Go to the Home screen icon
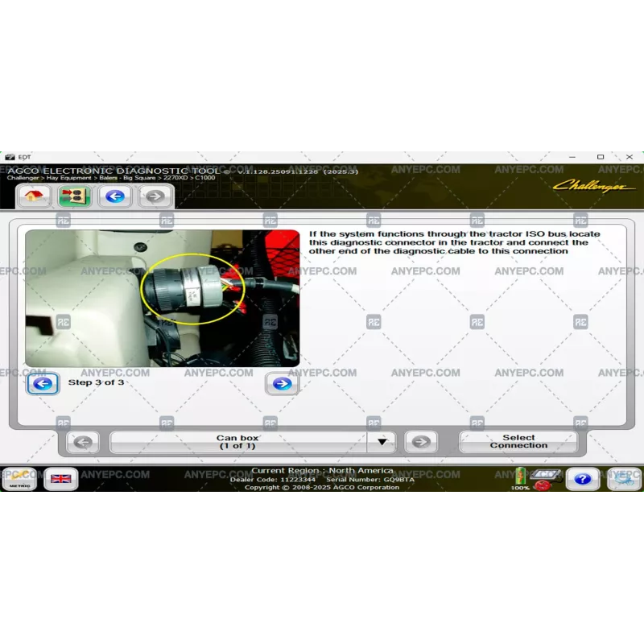Image resolution: width=644 pixels, height=644 pixels. click(x=35, y=196)
